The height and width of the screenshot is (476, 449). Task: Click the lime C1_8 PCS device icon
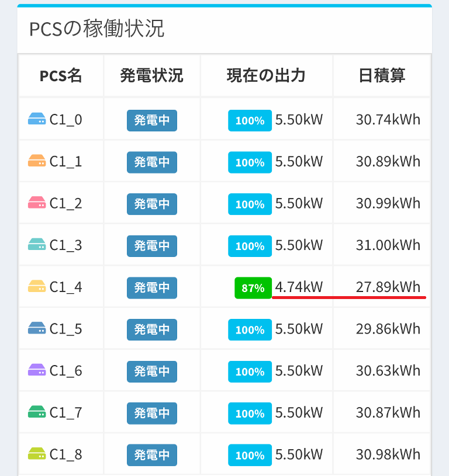(37, 454)
